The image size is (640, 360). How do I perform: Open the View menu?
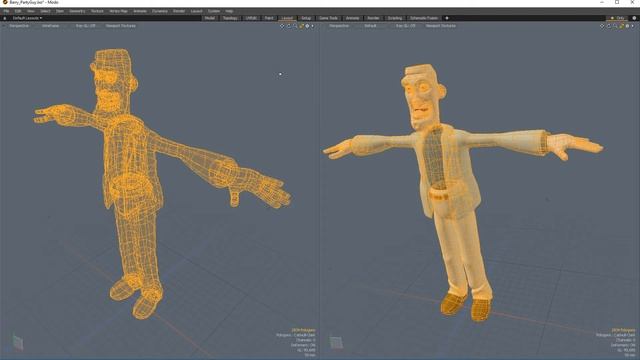[31, 11]
